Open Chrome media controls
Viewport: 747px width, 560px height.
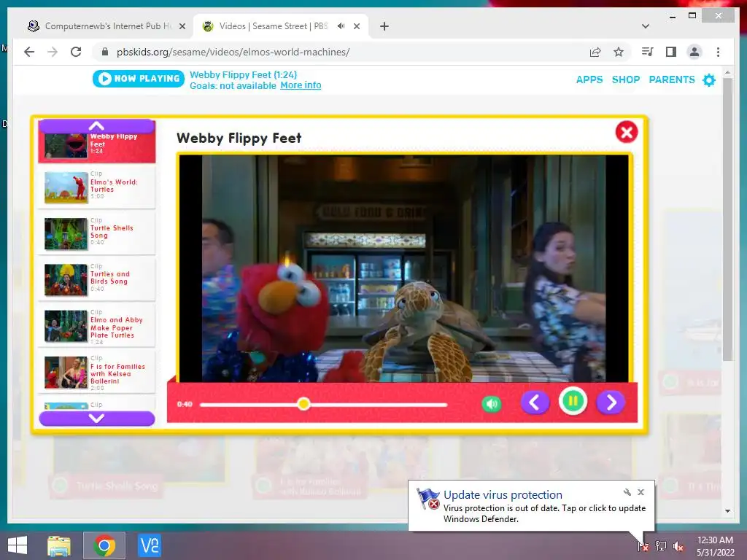[x=648, y=52]
